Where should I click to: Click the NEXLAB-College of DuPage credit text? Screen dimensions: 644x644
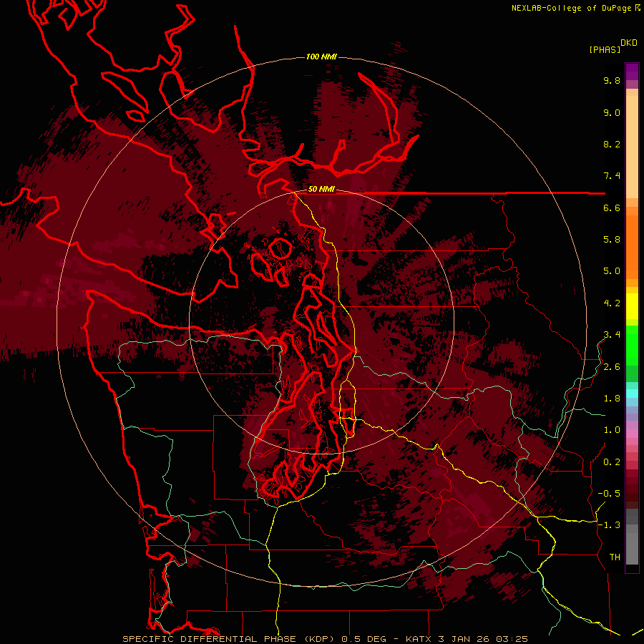(x=572, y=8)
